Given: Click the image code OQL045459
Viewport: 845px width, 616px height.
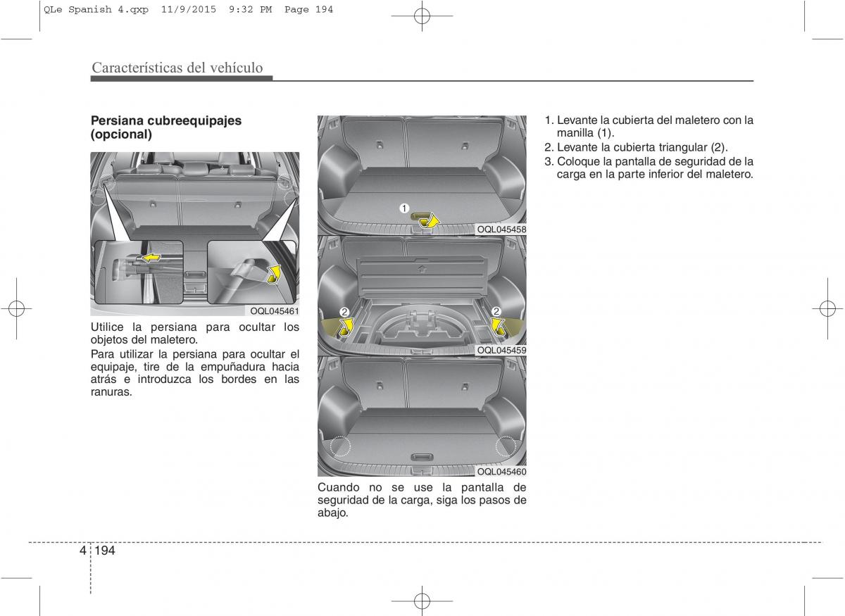Looking at the screenshot, I should pyautogui.click(x=501, y=350).
